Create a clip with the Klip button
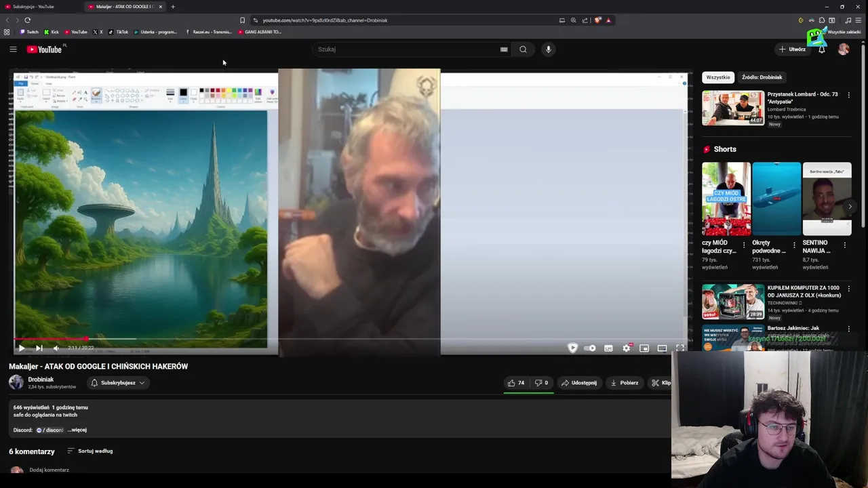The height and width of the screenshot is (488, 868). click(660, 383)
